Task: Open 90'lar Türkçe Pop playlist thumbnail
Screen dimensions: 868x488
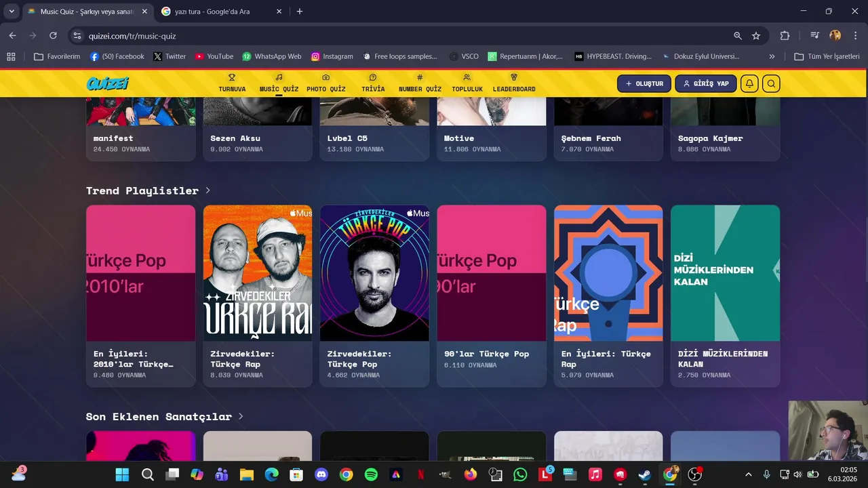Action: 492,273
